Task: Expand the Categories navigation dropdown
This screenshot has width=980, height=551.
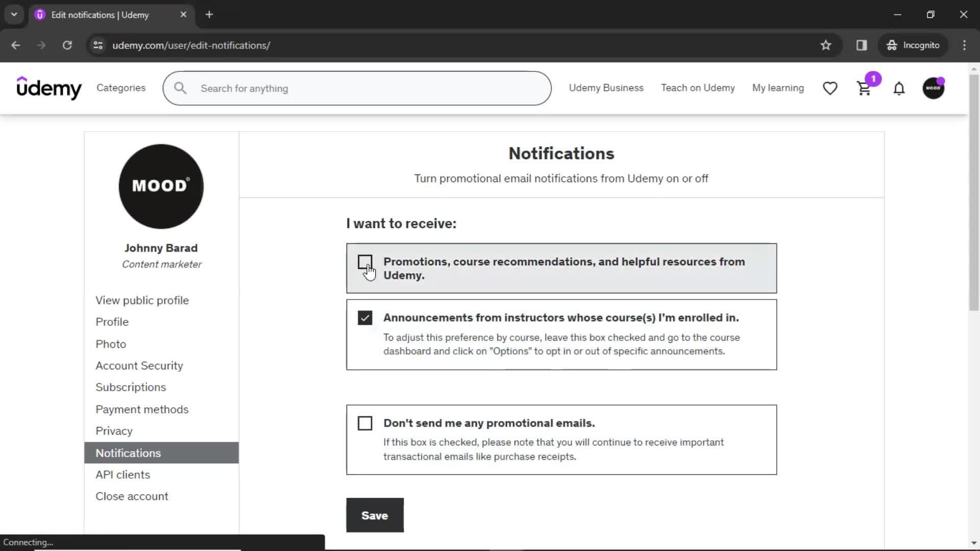Action: pos(121,88)
